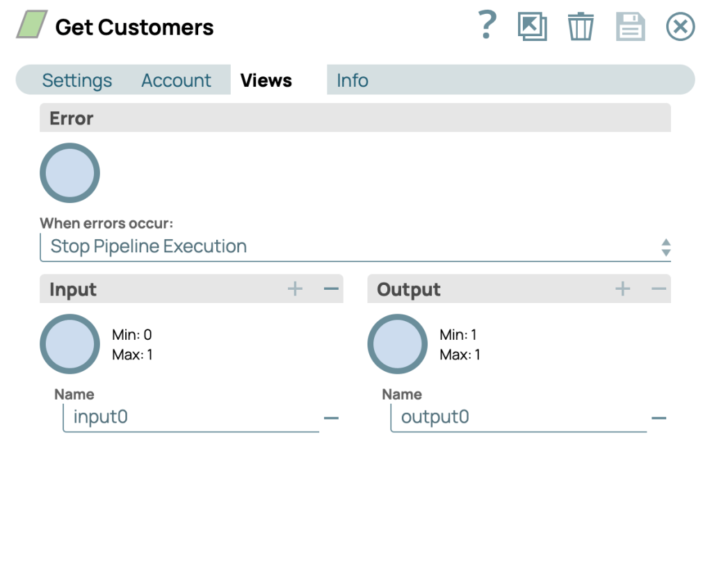Click the green snap type icon
Screen dimensions: 712x588
coord(31,25)
